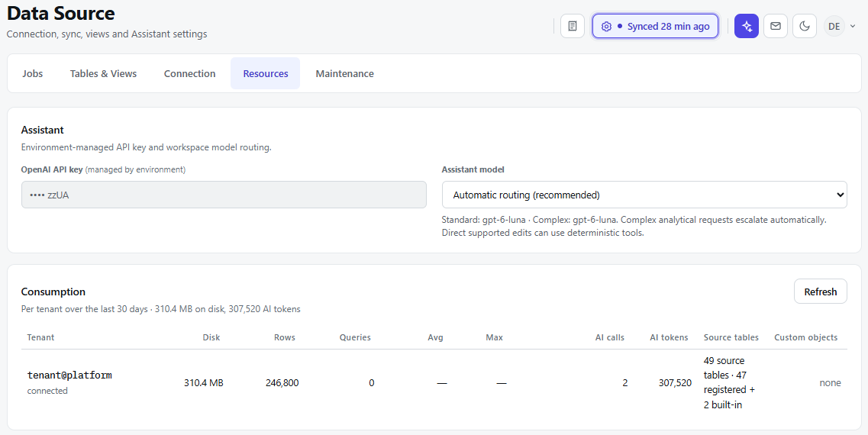Click the Tenant column header
The width and height of the screenshot is (868, 435).
(41, 337)
